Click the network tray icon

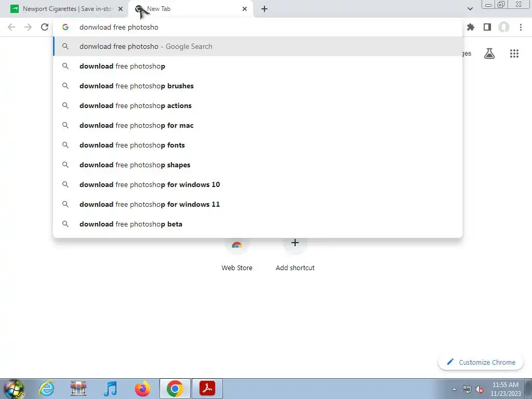pyautogui.click(x=467, y=389)
